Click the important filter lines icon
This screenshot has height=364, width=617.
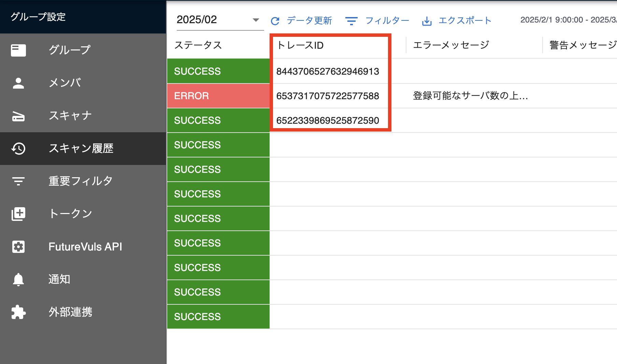click(18, 181)
